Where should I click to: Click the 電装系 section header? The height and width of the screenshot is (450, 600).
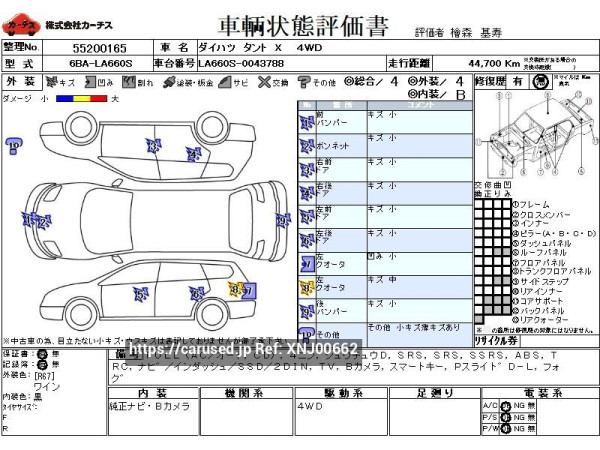[x=540, y=393]
